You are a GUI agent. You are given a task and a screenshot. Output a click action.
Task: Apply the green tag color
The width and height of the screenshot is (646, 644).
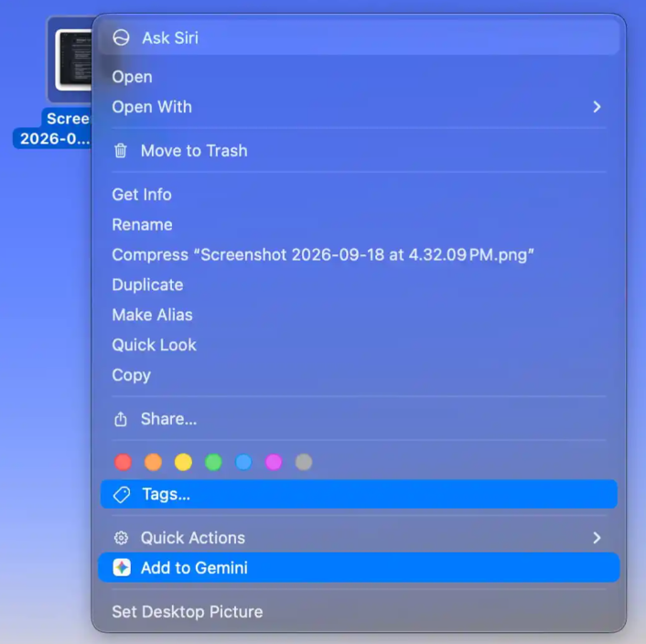point(213,462)
